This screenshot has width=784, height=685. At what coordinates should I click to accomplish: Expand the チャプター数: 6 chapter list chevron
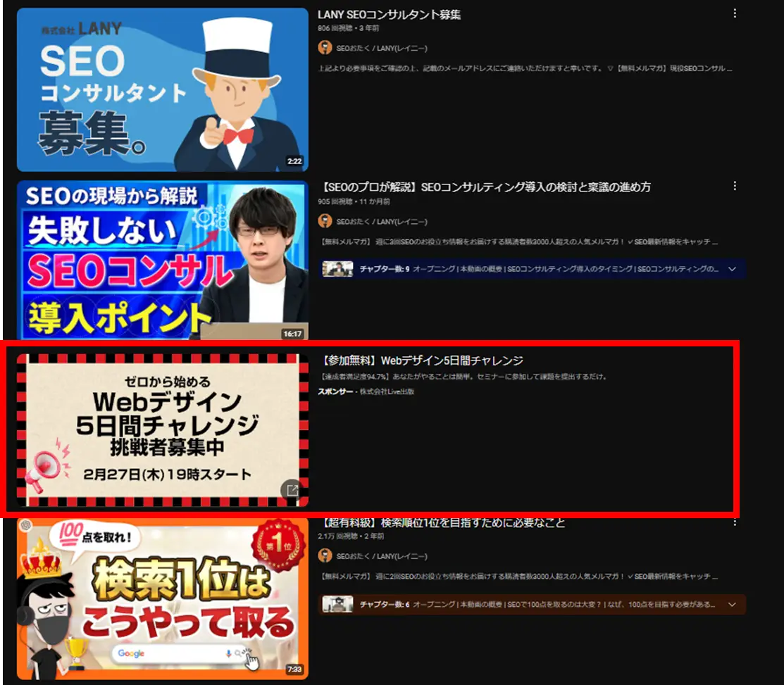pyautogui.click(x=732, y=605)
